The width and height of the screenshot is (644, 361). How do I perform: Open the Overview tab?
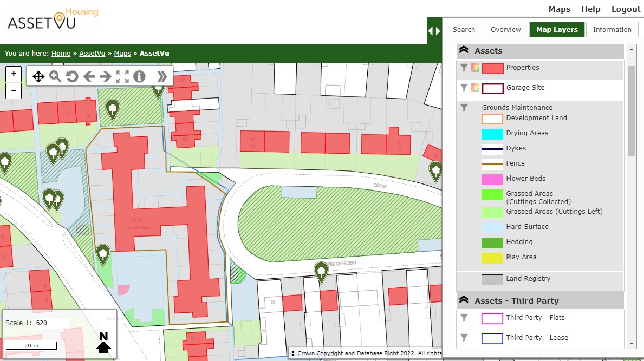505,29
